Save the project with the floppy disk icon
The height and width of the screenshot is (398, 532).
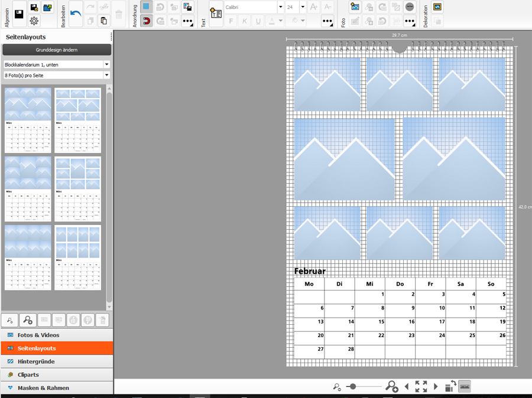pos(19,14)
